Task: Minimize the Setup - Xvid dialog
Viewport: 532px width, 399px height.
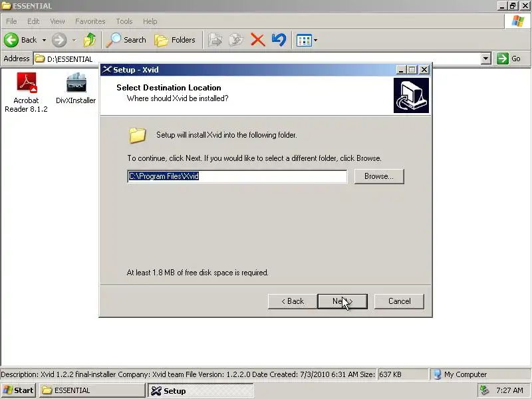Action: coord(401,70)
